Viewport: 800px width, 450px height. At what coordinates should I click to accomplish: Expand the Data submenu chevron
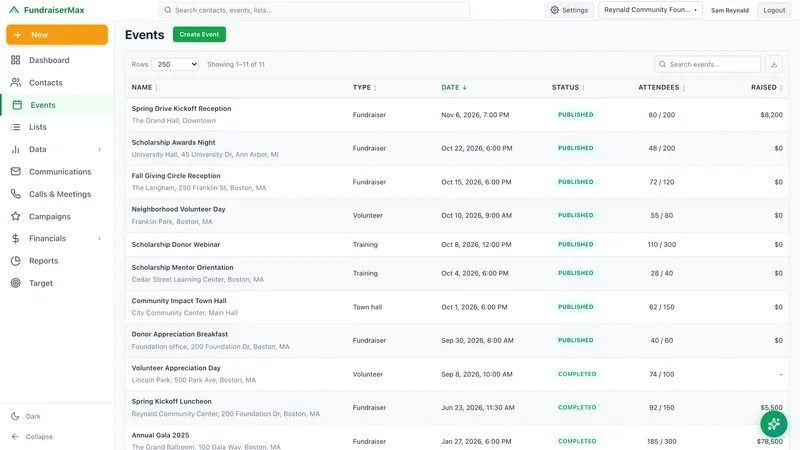pyautogui.click(x=99, y=149)
